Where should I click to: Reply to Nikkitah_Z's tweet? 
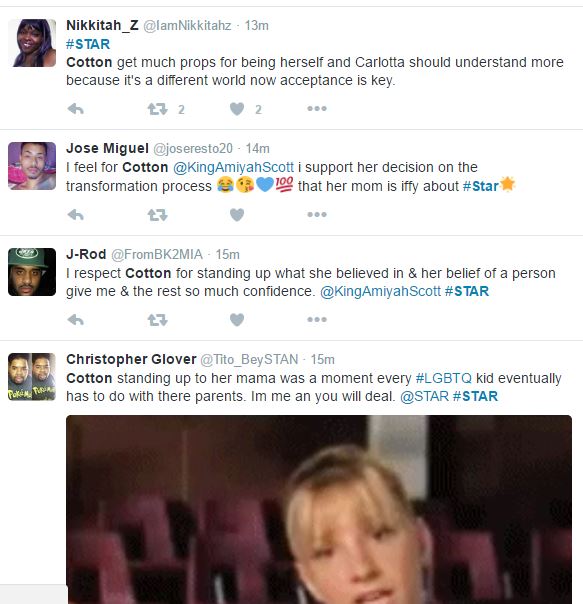pos(76,109)
